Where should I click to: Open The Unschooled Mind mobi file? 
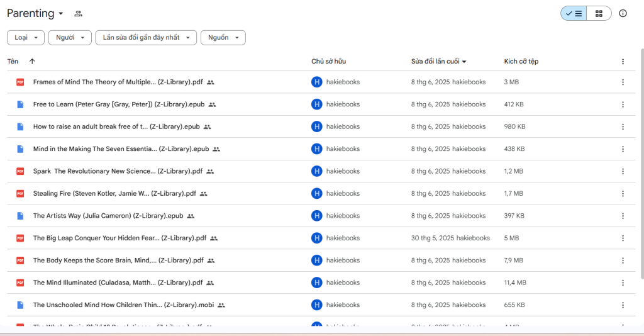click(x=123, y=305)
